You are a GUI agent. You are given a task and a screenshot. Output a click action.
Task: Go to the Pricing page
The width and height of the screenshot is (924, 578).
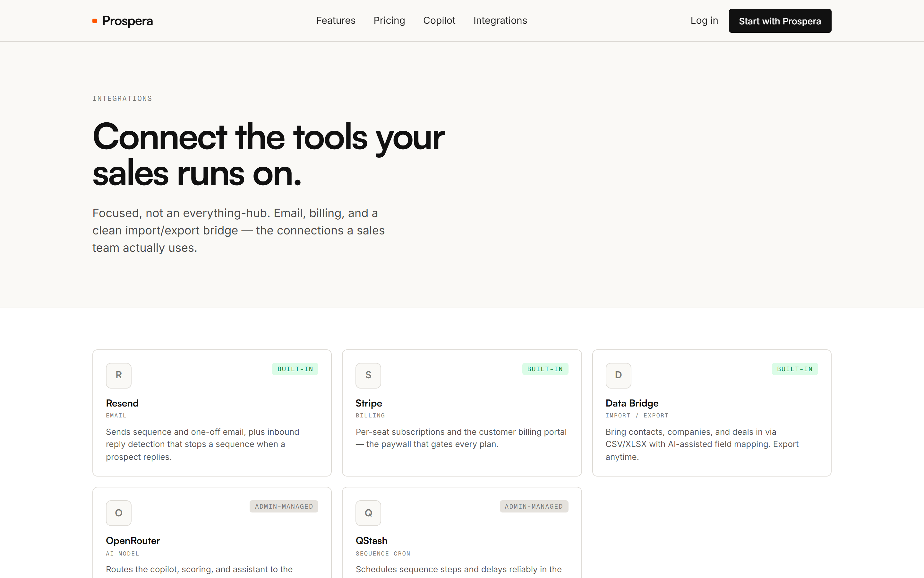coord(389,21)
